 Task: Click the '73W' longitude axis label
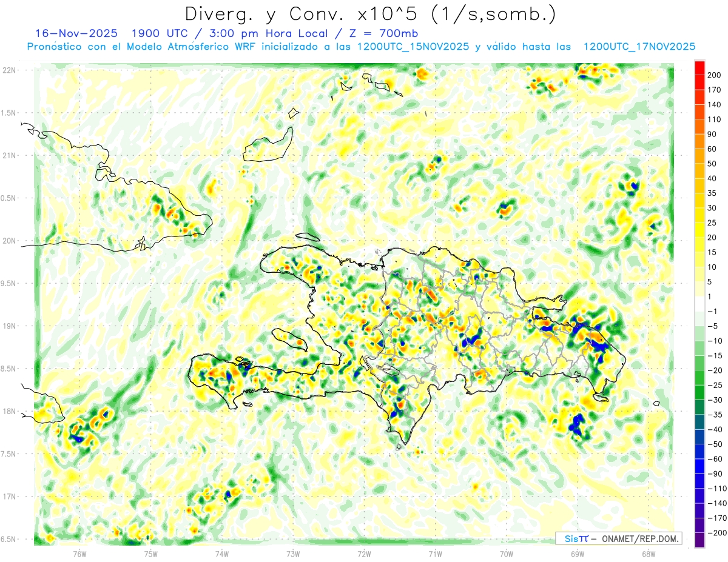click(x=293, y=554)
